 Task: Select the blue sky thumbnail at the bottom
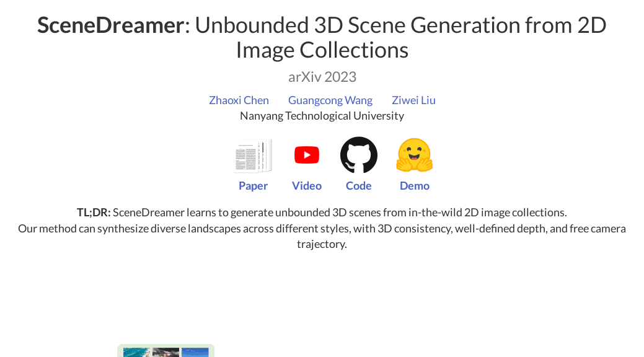tap(195, 353)
